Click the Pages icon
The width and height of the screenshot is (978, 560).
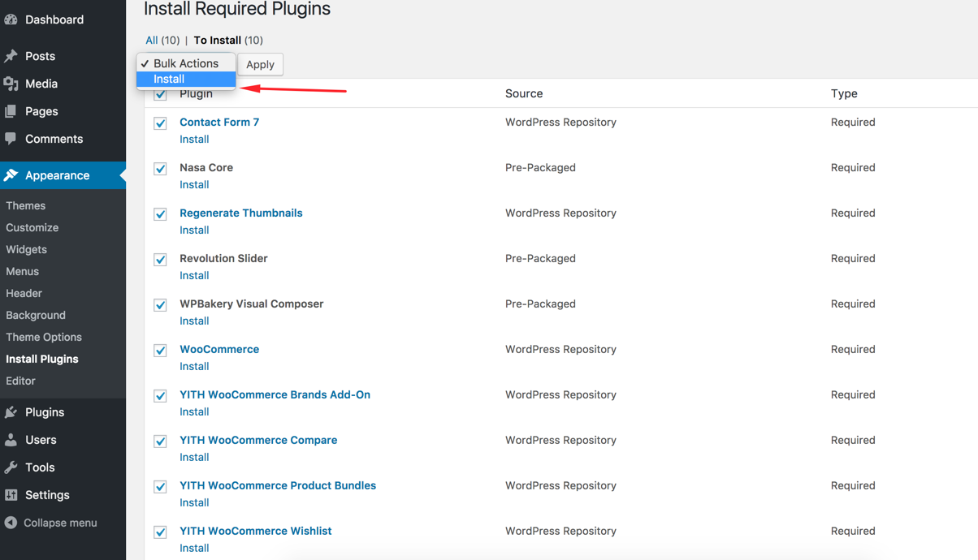11,111
